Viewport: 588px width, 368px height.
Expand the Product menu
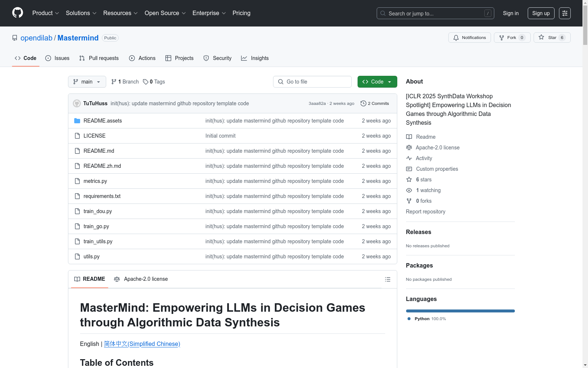[46, 13]
